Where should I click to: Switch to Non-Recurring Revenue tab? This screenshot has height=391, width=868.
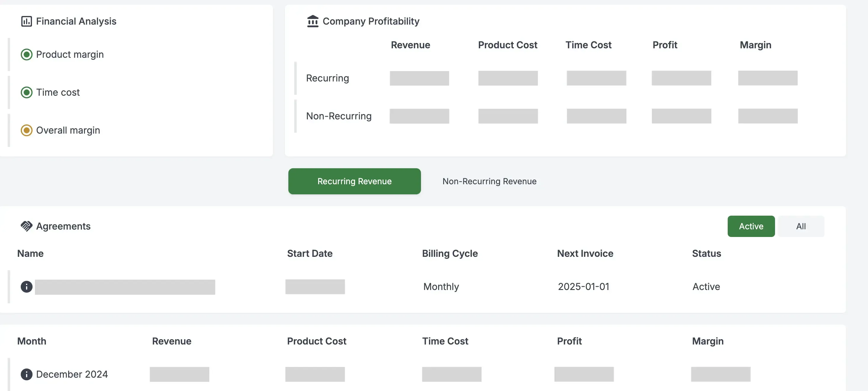[x=489, y=181]
